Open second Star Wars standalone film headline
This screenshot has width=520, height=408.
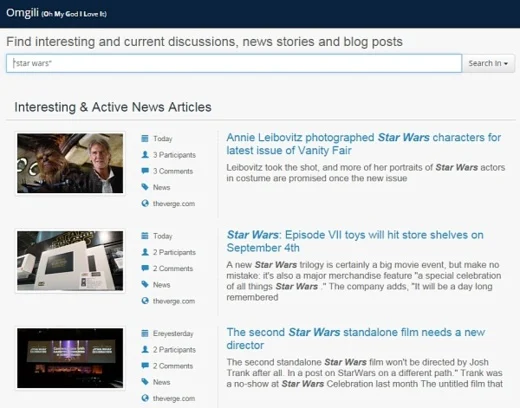tap(356, 338)
